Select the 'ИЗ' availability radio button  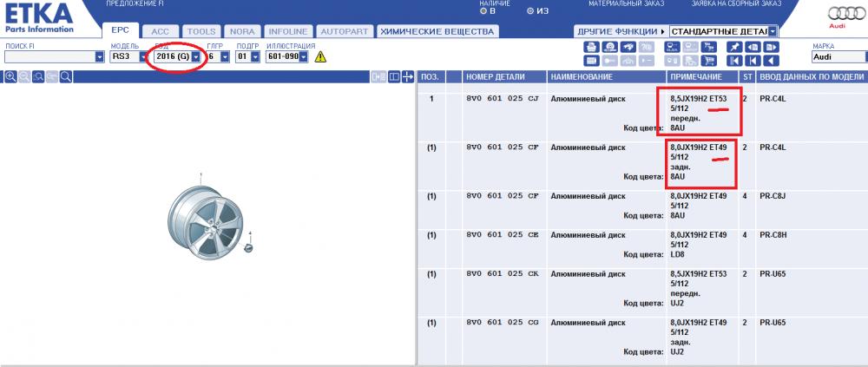tap(530, 11)
